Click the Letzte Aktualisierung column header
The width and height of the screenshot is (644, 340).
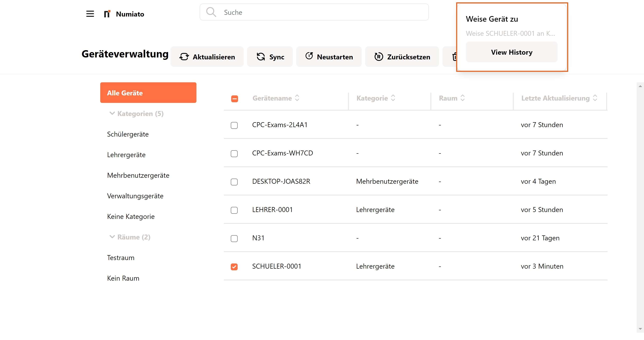tap(555, 98)
